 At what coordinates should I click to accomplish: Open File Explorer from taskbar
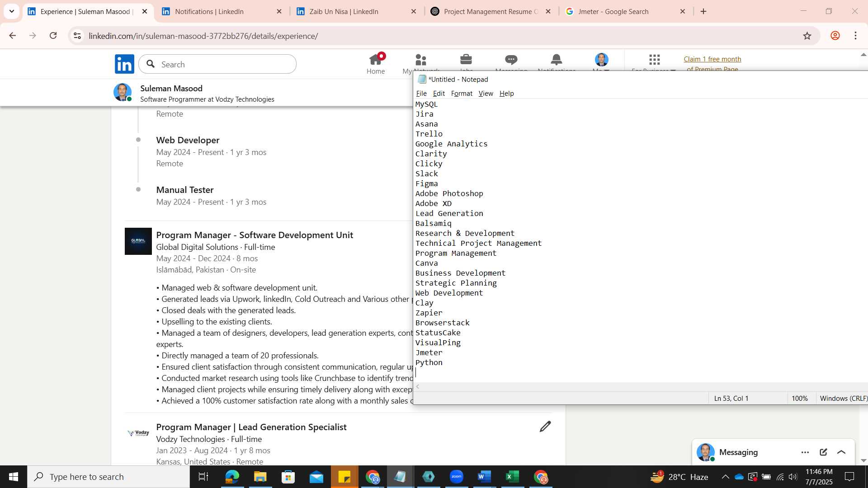[260, 477]
